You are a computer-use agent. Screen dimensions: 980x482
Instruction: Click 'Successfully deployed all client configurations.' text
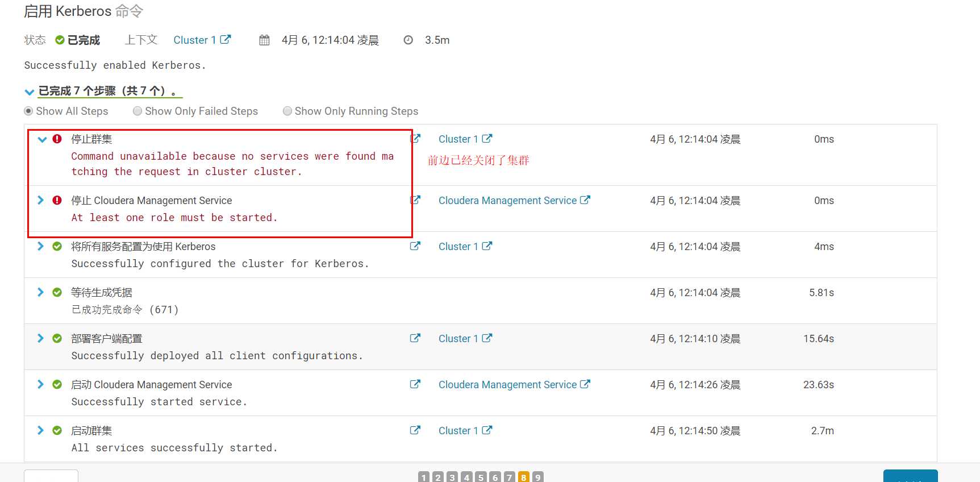coord(217,356)
